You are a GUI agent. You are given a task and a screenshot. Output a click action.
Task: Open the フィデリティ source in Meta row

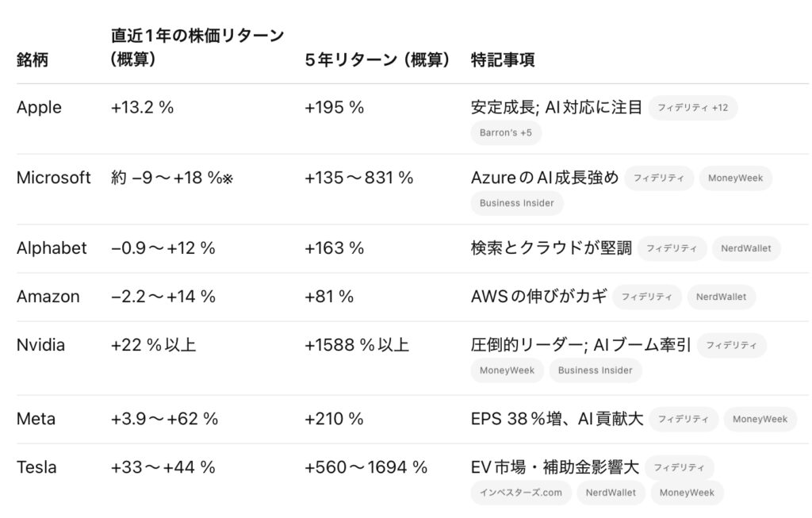pyautogui.click(x=683, y=419)
